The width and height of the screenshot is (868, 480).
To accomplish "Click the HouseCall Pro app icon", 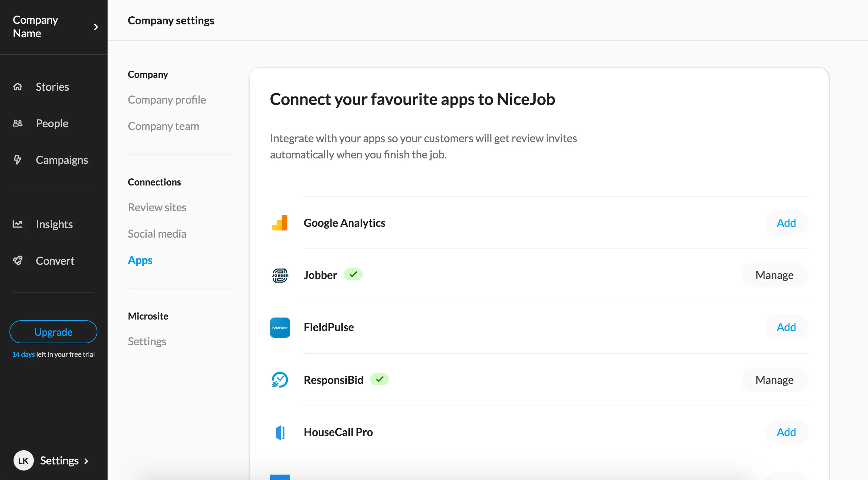I will click(x=280, y=432).
